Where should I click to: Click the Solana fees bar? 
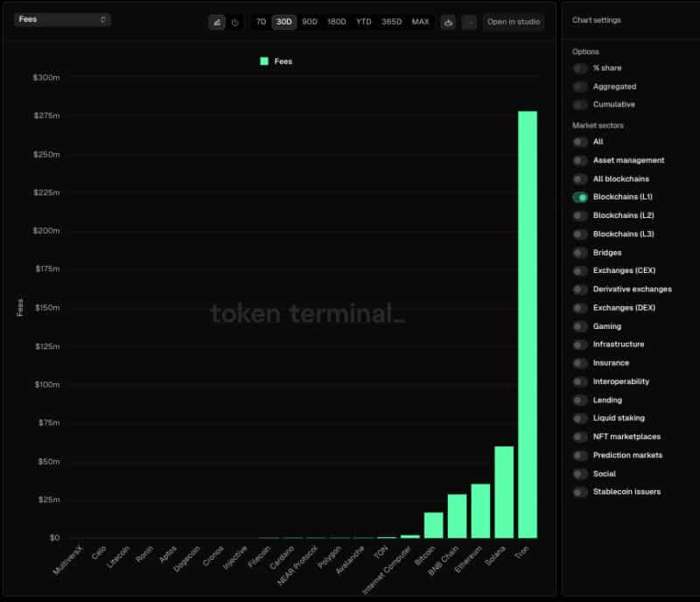(x=504, y=492)
